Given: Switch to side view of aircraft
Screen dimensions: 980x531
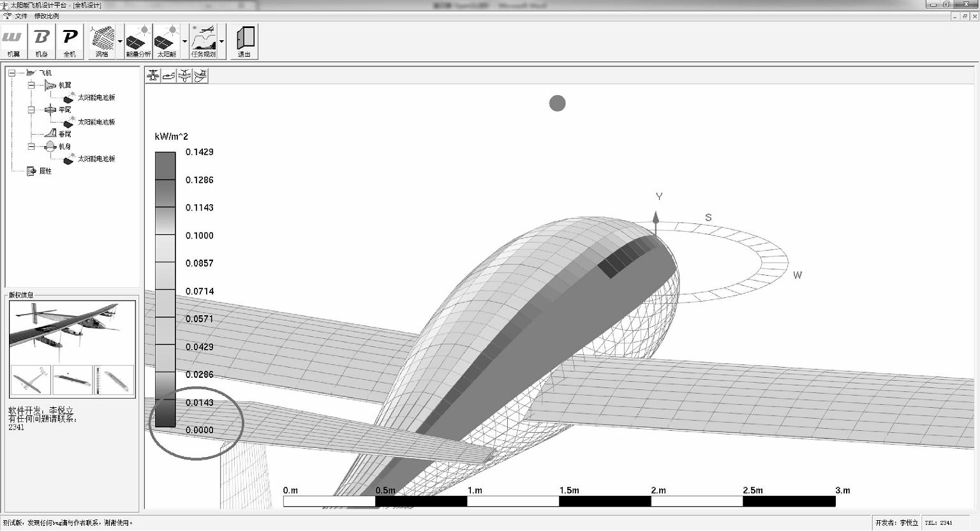Looking at the screenshot, I should coord(169,76).
